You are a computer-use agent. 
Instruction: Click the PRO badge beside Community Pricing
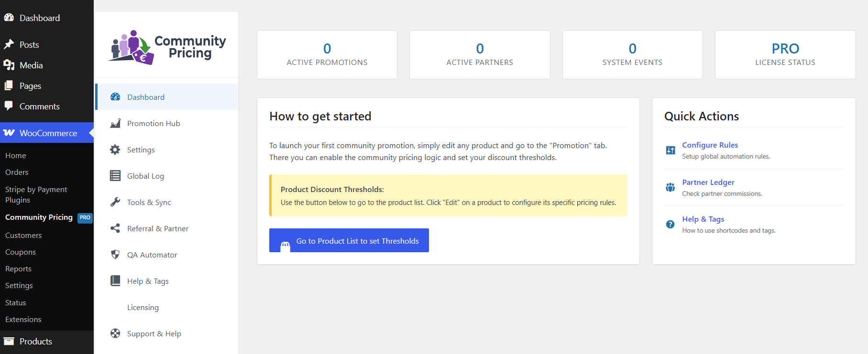coord(85,217)
